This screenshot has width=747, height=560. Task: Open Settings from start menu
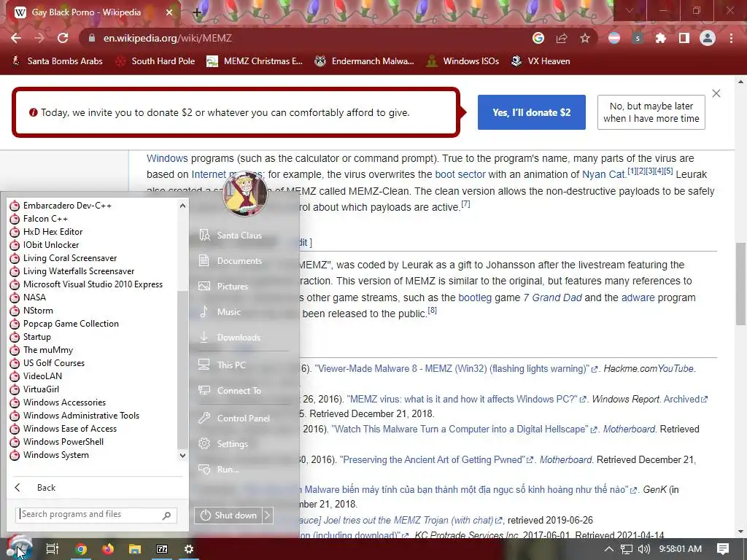[x=232, y=444]
